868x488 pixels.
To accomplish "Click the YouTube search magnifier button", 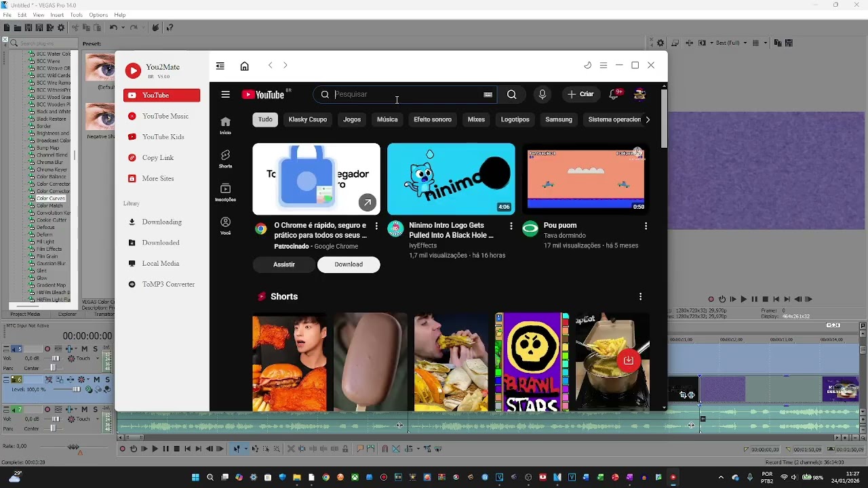I will [x=512, y=95].
